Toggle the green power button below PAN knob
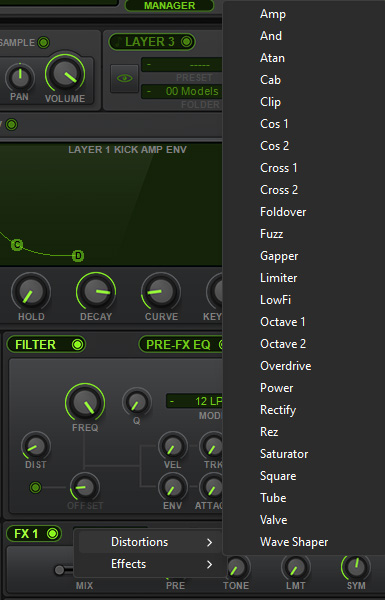Screen dimensions: 385x600 pyautogui.click(x=11, y=124)
